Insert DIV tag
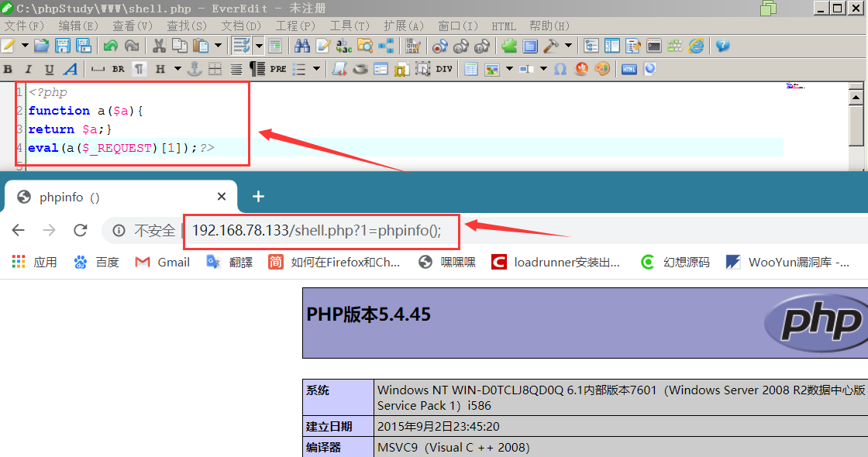The height and width of the screenshot is (457, 868). [x=444, y=69]
